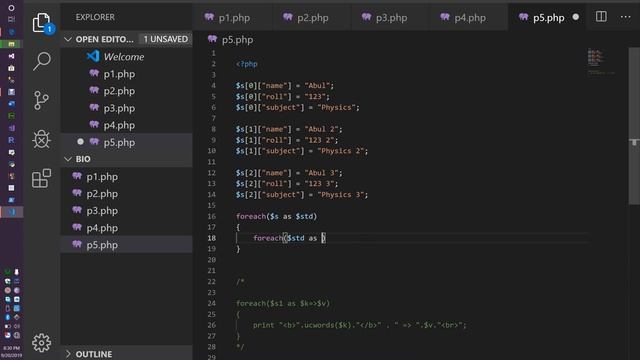Open the More Actions ellipsis menu
Screen dimensions: 640x360
click(625, 17)
